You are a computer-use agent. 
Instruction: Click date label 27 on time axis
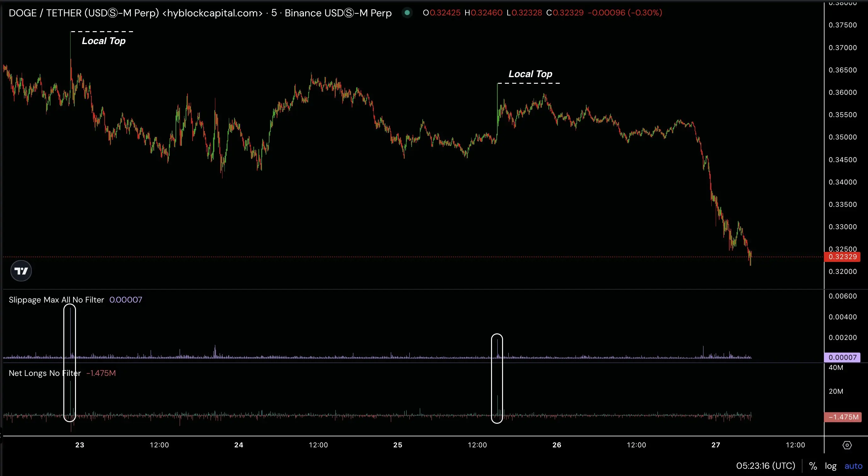pyautogui.click(x=716, y=445)
